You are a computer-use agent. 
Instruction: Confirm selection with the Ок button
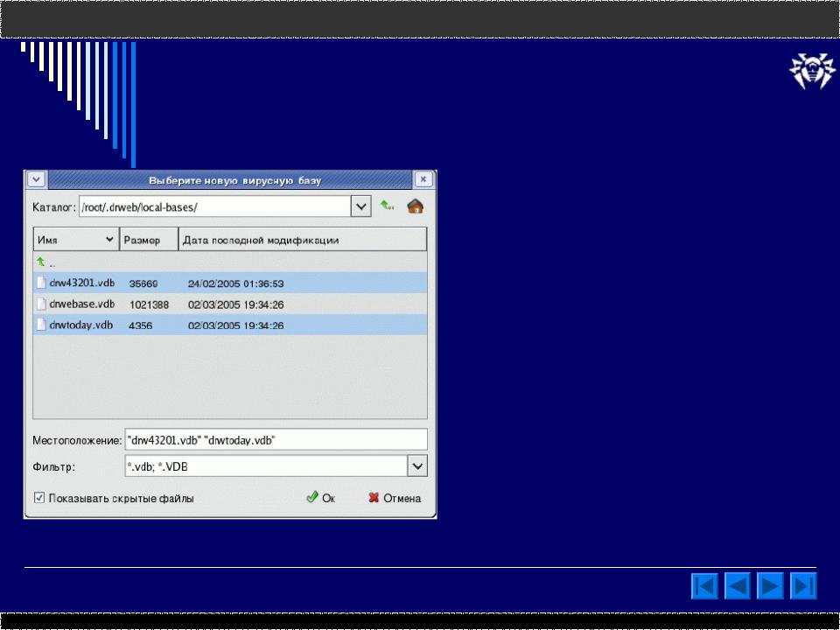[321, 498]
